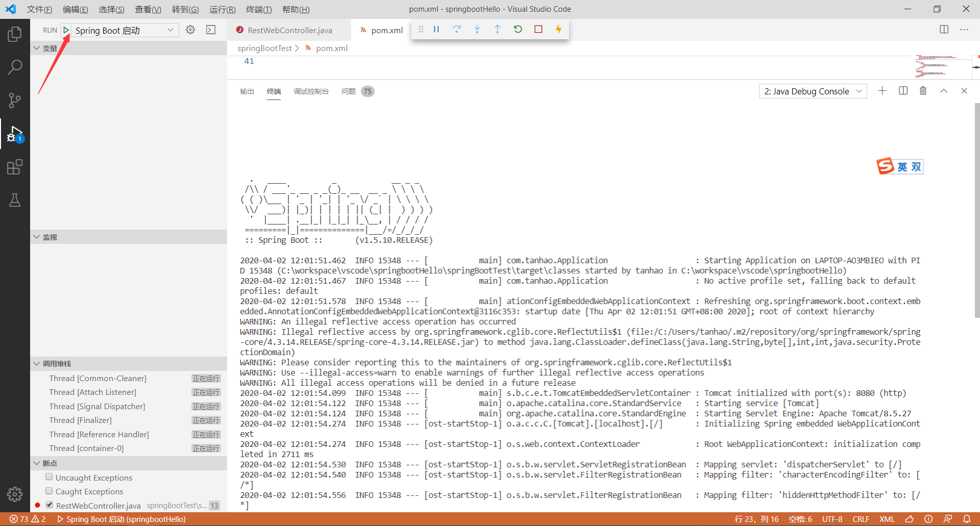
Task: Stop the debug session
Action: tap(538, 29)
